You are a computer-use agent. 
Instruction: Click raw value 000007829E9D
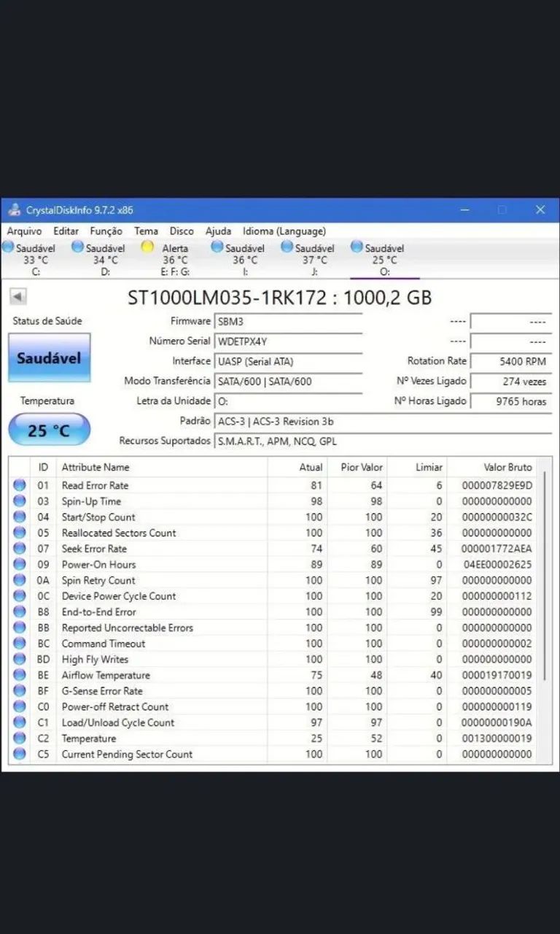coord(497,485)
